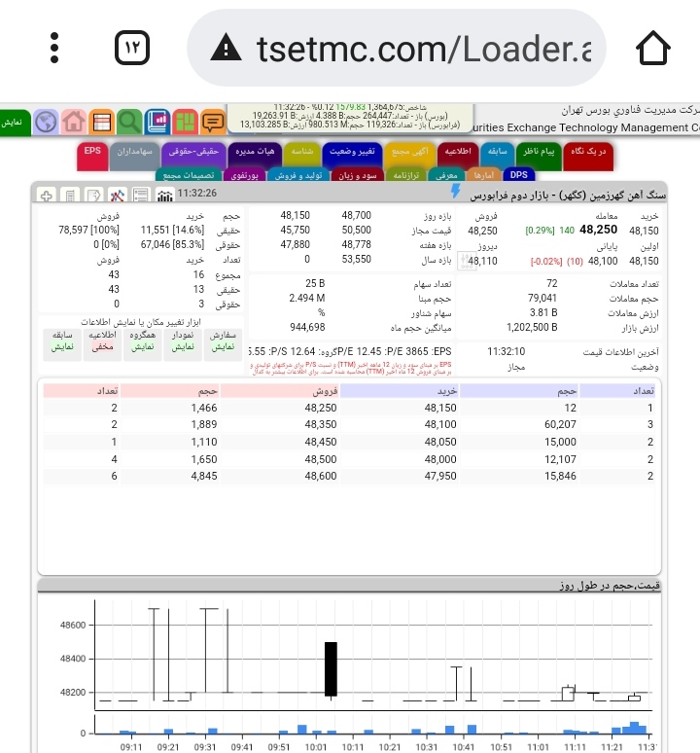Viewport: 700px width, 753px height.
Task: Open the آگهی مجمع tab
Action: [409, 156]
